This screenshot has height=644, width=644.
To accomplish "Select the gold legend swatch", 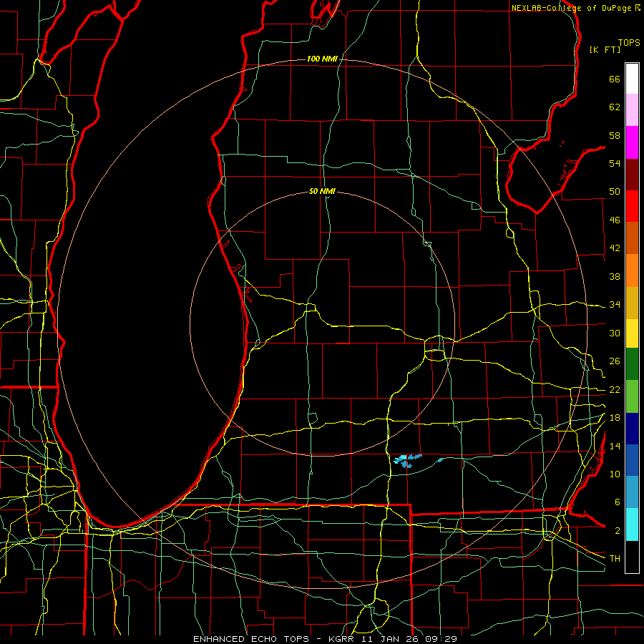I will click(632, 303).
